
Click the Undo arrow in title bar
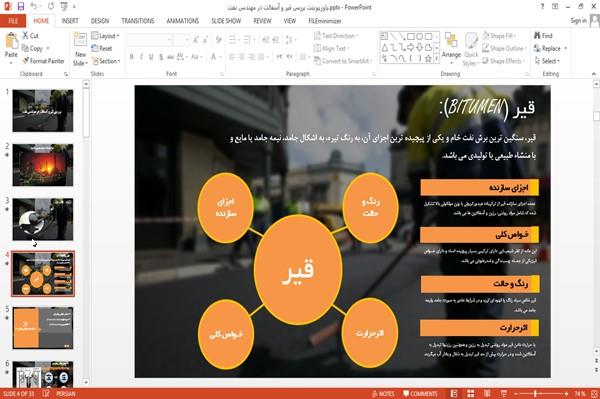[x=34, y=7]
